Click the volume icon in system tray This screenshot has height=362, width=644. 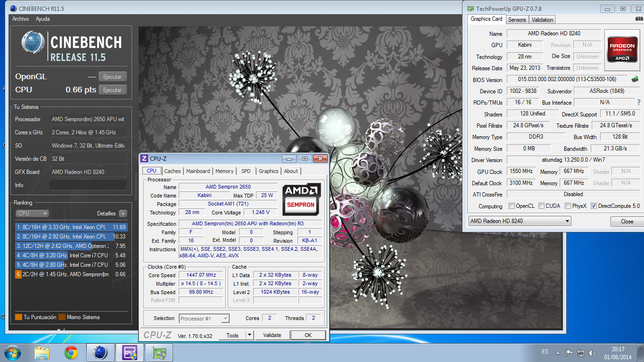(591, 353)
